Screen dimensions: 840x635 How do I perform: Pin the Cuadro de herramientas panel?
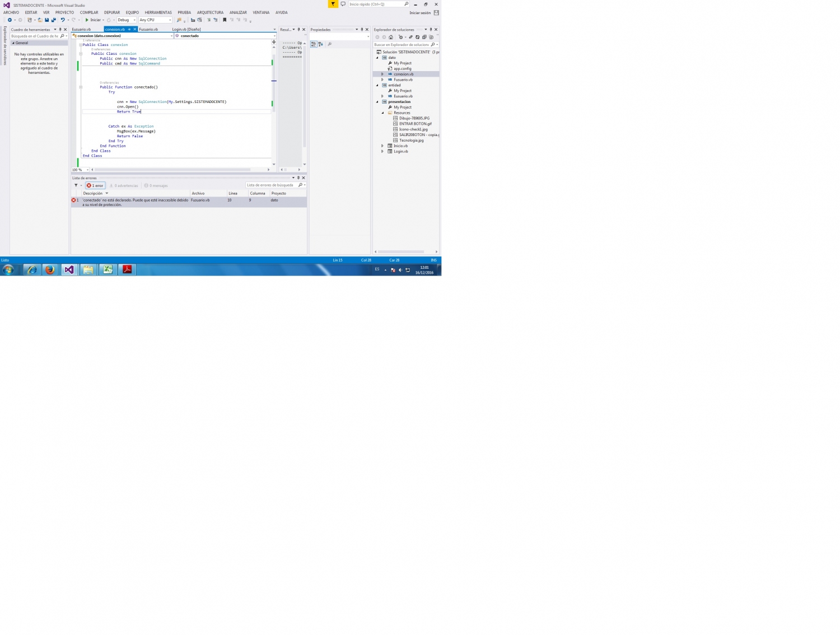click(60, 30)
